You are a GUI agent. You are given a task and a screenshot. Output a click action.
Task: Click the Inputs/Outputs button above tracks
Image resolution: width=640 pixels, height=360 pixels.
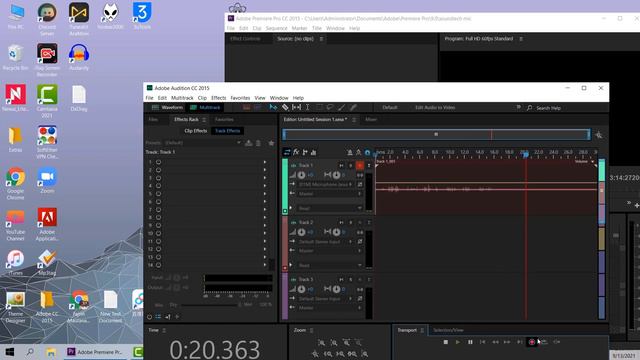click(x=287, y=152)
